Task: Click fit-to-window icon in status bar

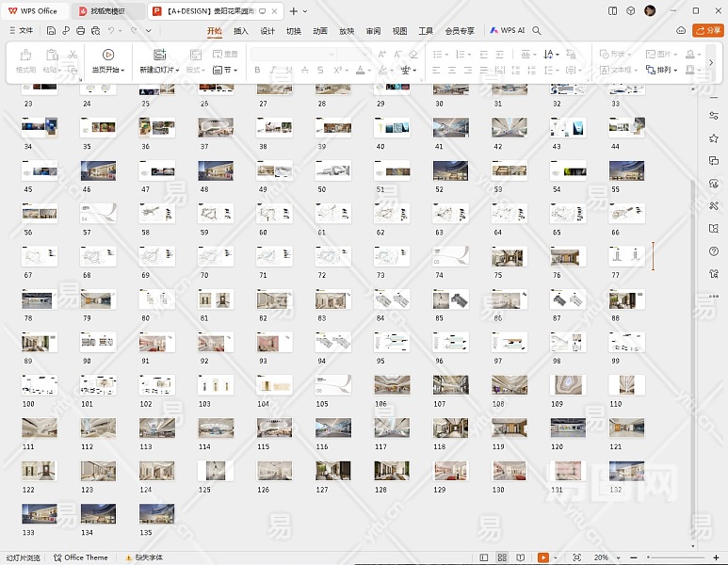Action: (576, 557)
